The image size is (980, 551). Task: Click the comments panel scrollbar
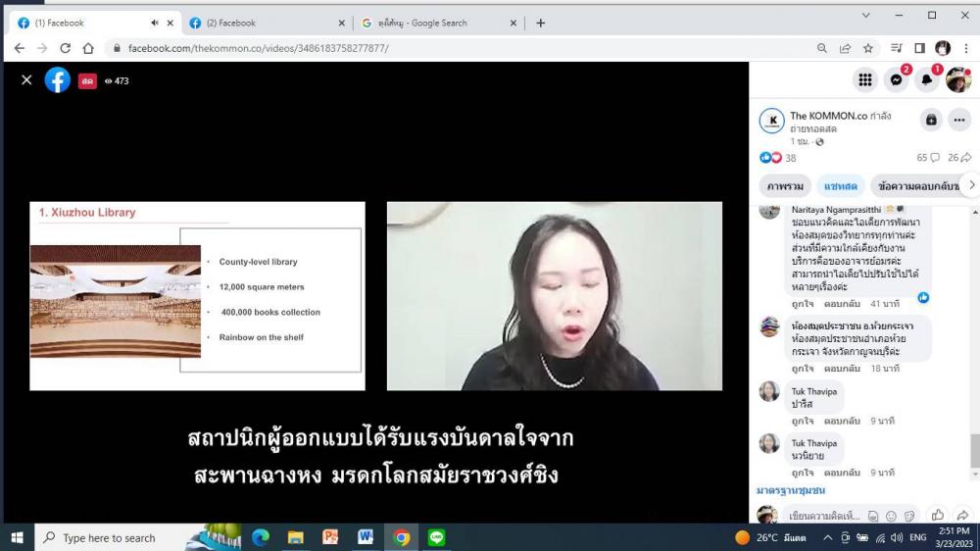pos(975,450)
